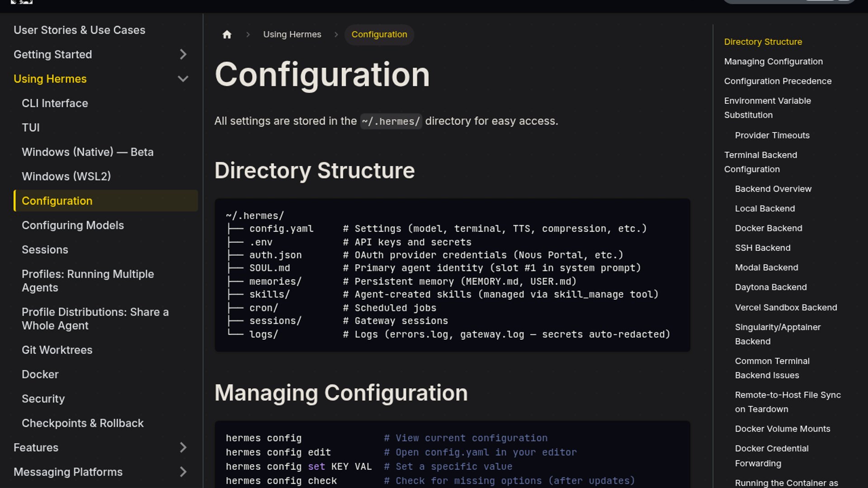Select the active Configuration sidebar item

[106, 201]
